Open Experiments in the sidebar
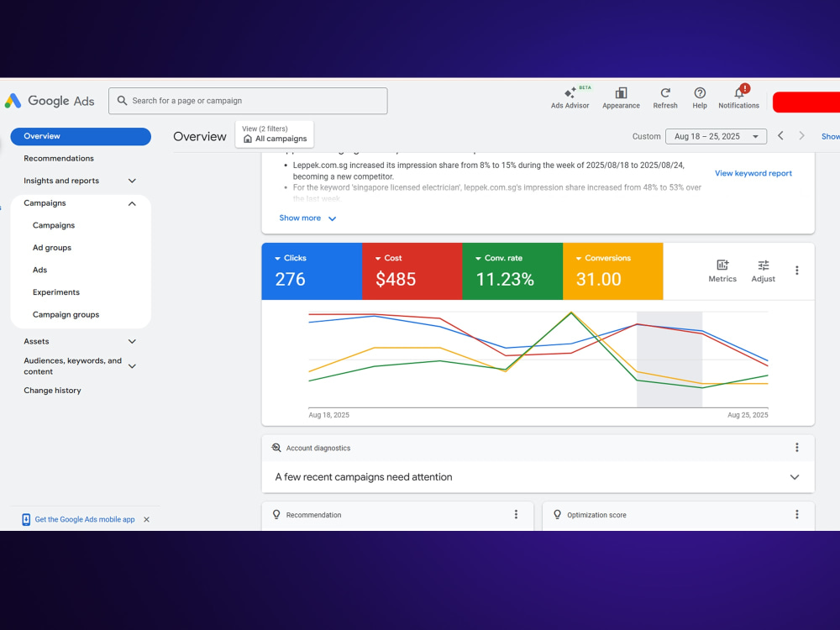The width and height of the screenshot is (840, 630). tap(56, 292)
